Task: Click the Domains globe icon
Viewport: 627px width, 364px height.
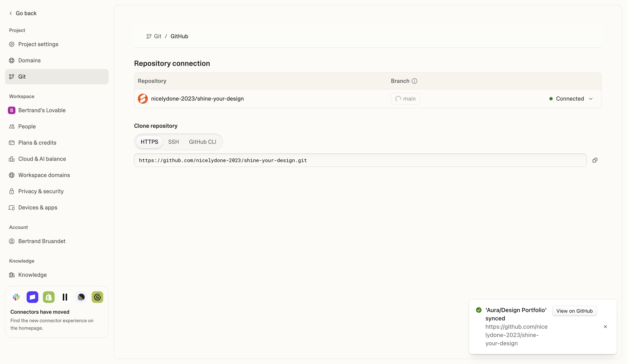Action: point(12,61)
